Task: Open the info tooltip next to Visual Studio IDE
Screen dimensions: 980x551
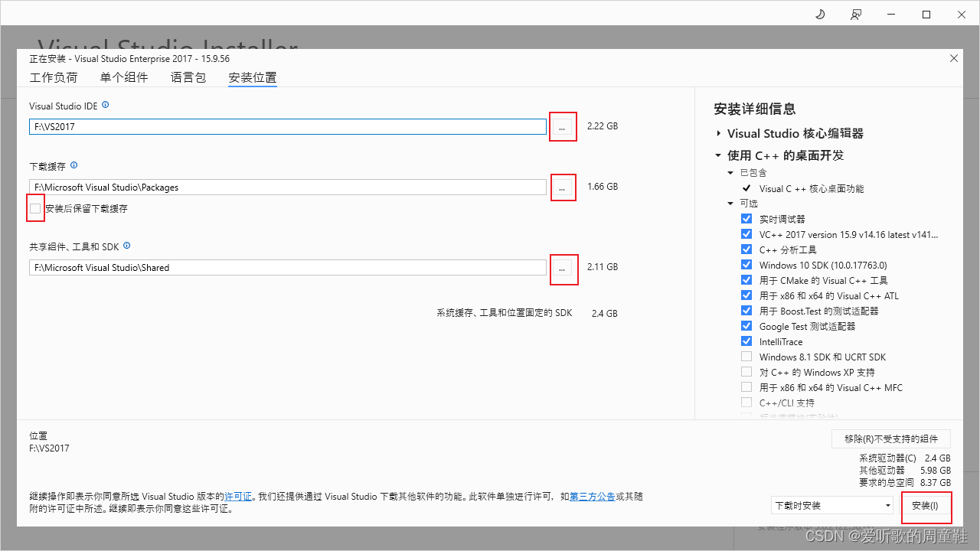Action: pyautogui.click(x=105, y=106)
